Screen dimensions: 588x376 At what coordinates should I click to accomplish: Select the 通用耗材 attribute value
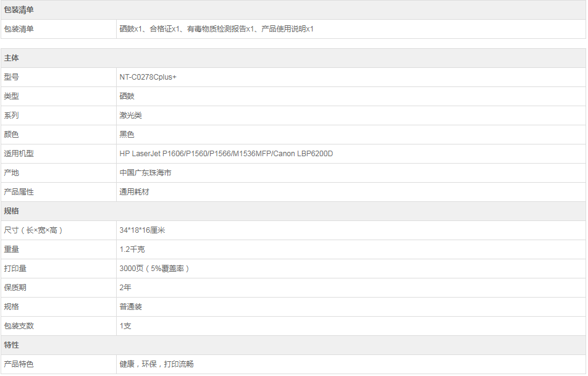(x=134, y=192)
